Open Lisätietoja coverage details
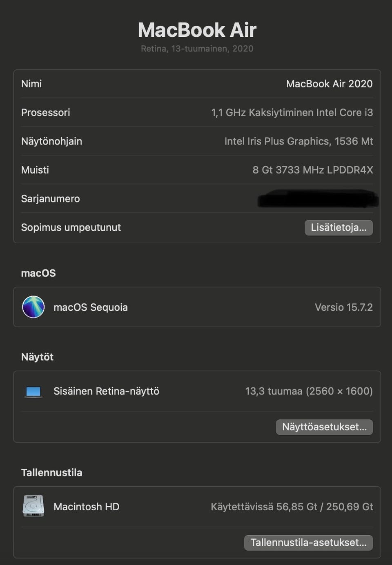The height and width of the screenshot is (565, 392). point(339,227)
